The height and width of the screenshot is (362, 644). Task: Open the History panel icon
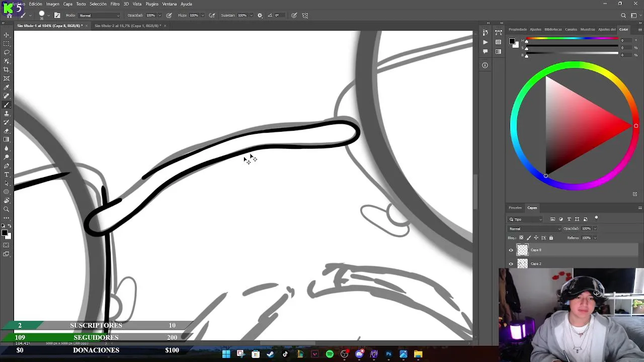(485, 33)
